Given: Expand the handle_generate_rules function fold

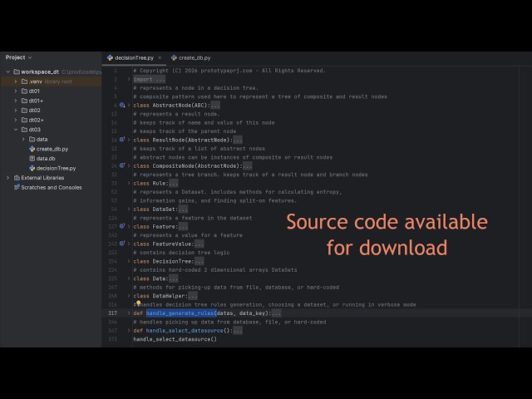Looking at the screenshot, I should [x=129, y=313].
